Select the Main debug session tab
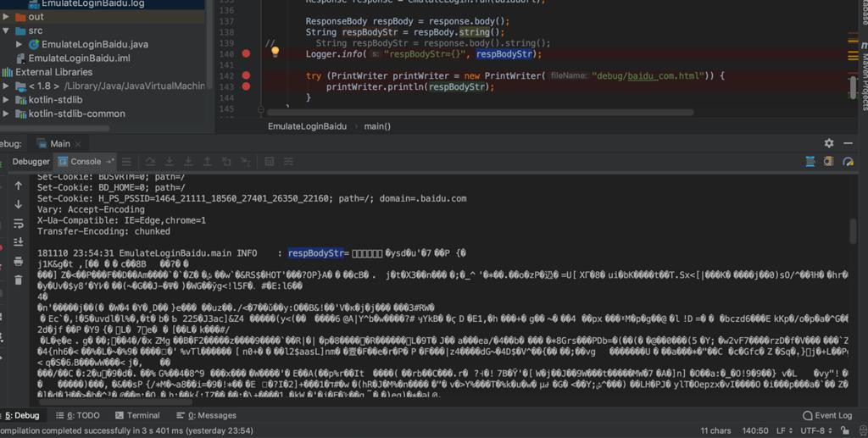 click(54, 144)
